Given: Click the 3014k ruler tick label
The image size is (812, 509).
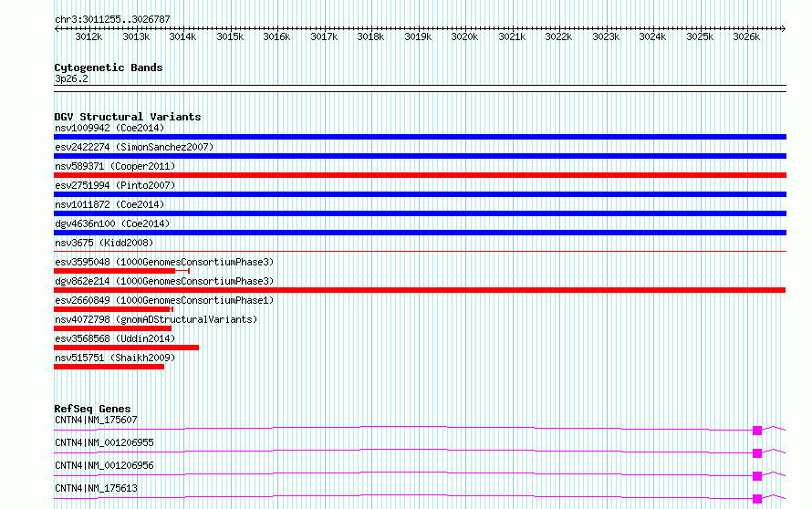Looking at the screenshot, I should (x=182, y=36).
